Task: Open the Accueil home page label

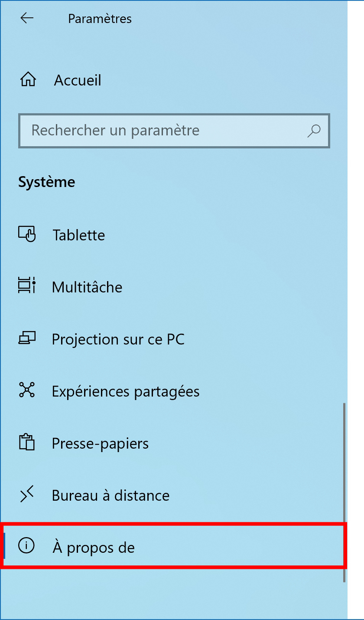Action: 78,80
